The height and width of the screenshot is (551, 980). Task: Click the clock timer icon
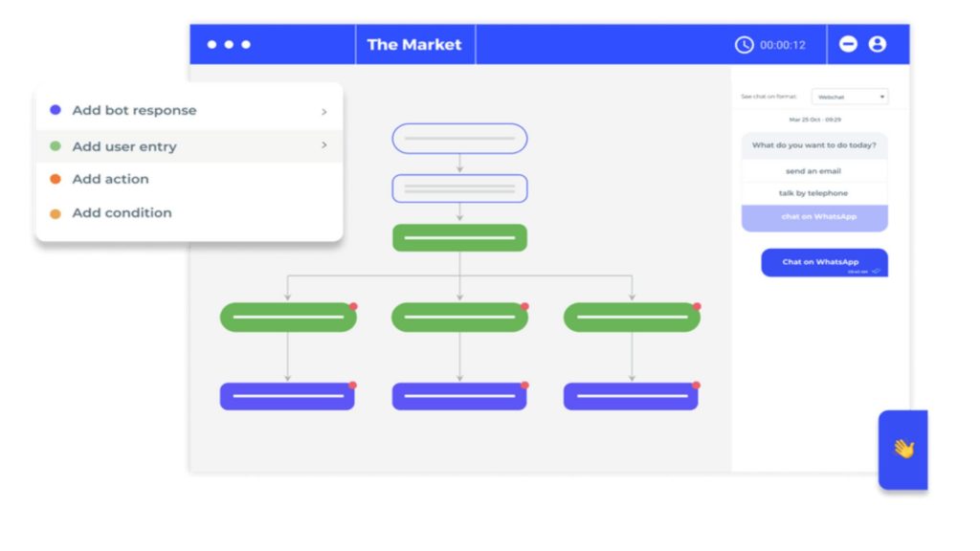tap(744, 45)
